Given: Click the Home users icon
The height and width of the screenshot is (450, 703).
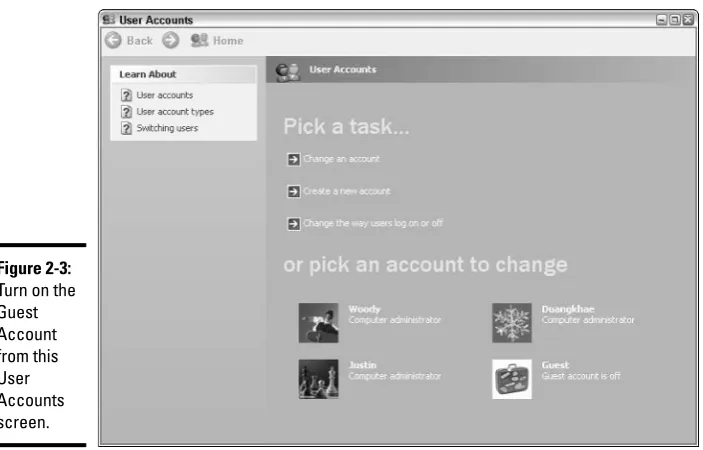Looking at the screenshot, I should [x=199, y=40].
